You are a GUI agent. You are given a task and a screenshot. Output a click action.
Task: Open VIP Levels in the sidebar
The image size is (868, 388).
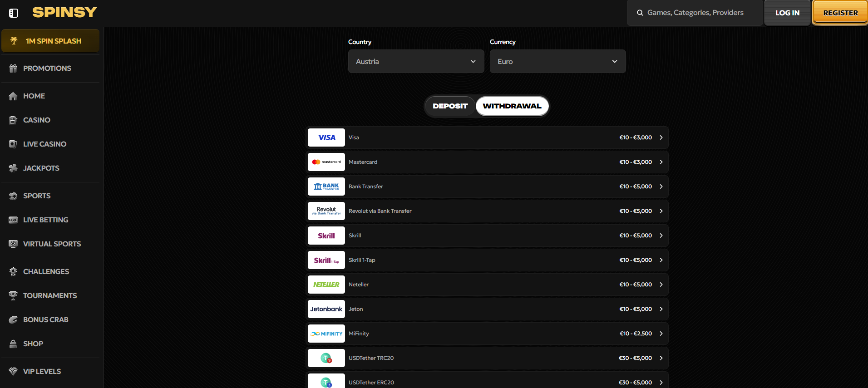point(50,371)
